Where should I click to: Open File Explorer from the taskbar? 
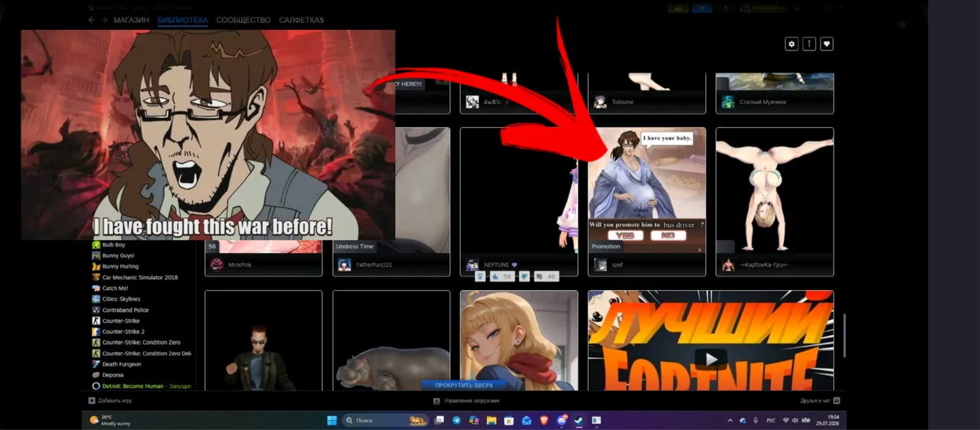492,420
